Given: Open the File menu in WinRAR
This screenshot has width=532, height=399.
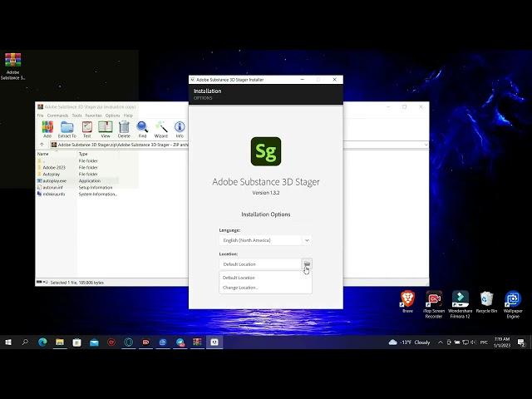Looking at the screenshot, I should click(41, 116).
